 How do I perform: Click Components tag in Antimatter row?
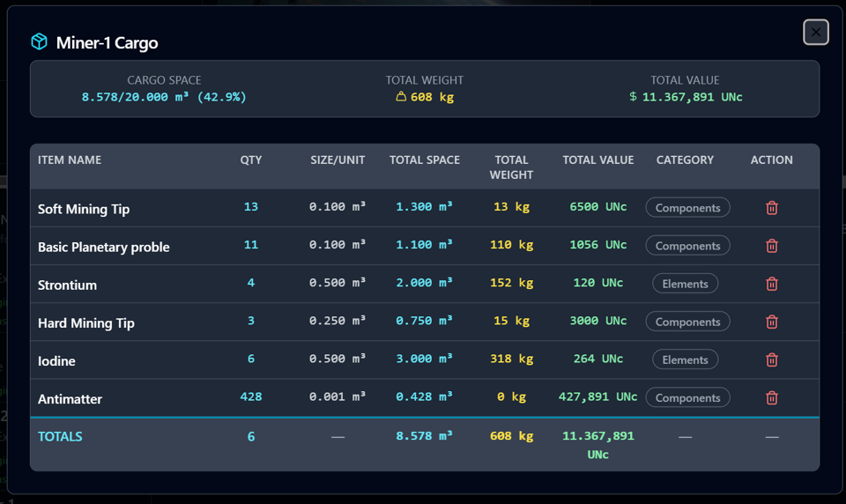tap(687, 397)
